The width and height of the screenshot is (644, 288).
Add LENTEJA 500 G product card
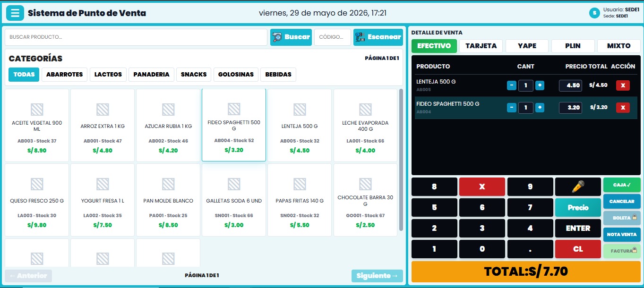point(300,125)
